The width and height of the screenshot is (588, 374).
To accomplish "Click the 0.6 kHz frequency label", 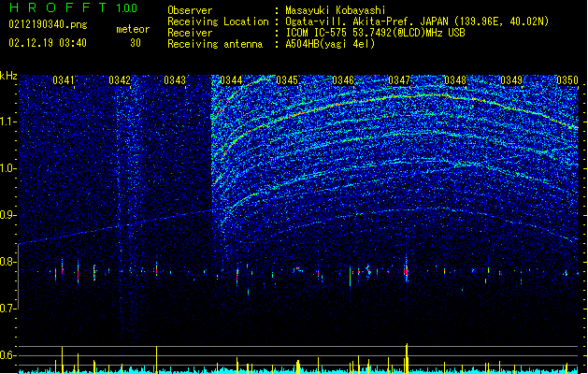I will click(8, 355).
